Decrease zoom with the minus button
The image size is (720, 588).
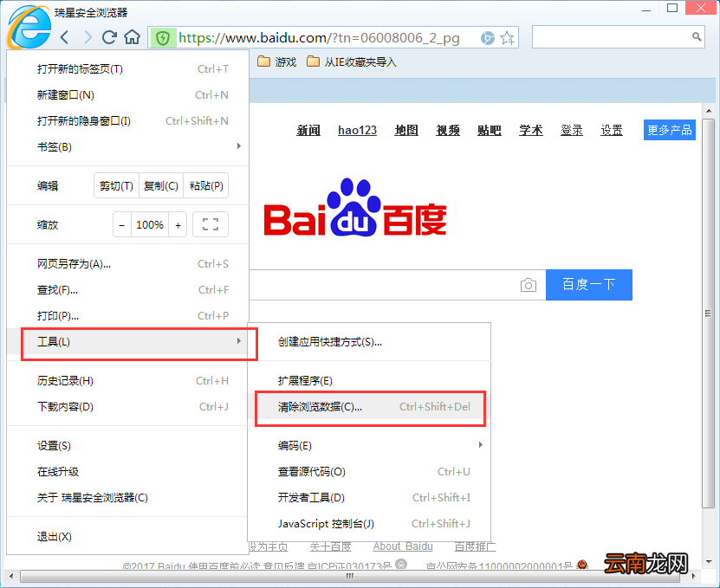[121, 224]
